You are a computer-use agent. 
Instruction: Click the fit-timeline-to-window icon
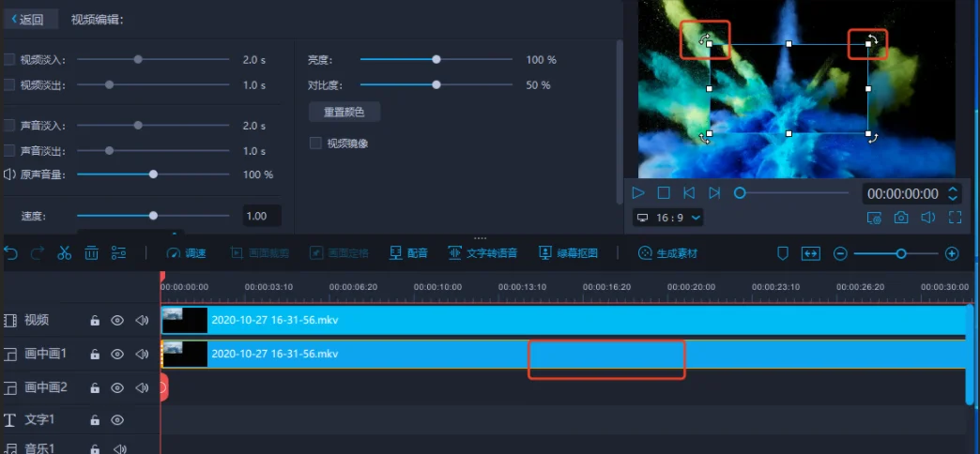[x=811, y=253]
